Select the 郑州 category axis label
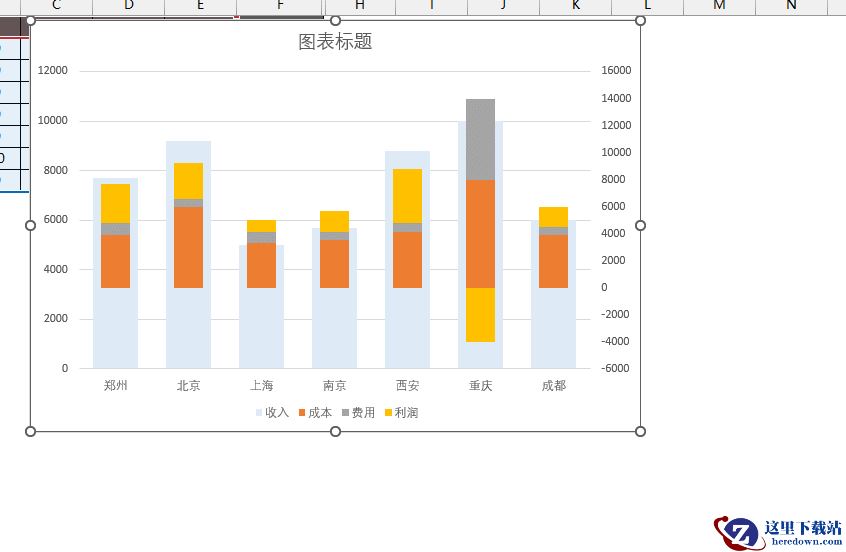846x552 pixels. [115, 385]
